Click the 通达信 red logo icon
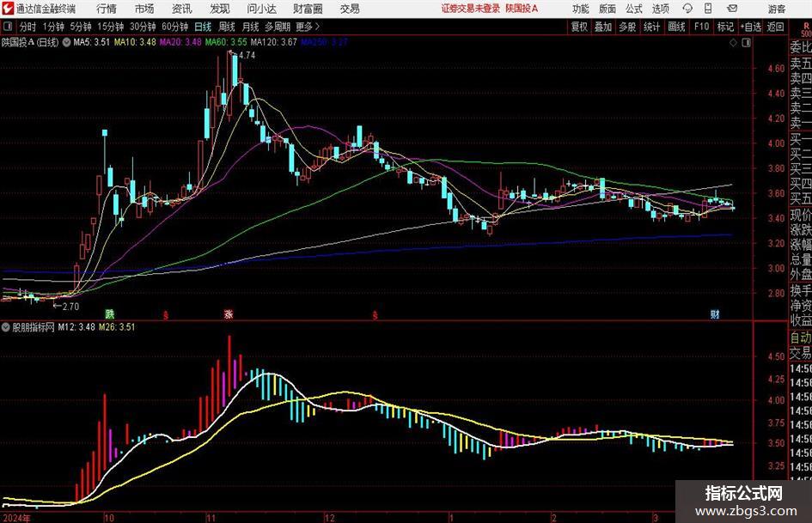This screenshot has height=523, width=812. click(x=8, y=9)
